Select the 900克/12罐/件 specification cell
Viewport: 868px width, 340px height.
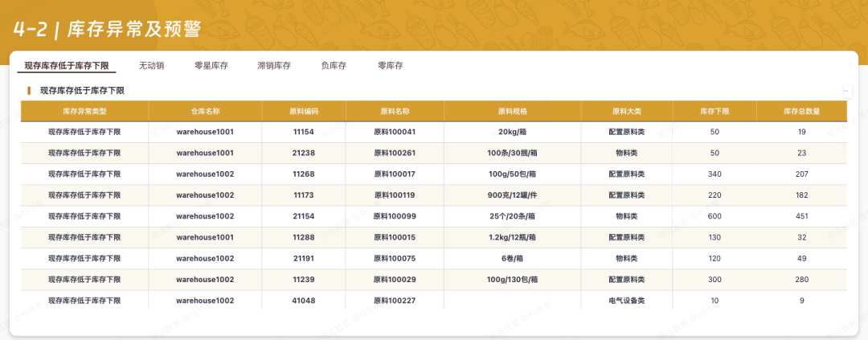point(513,195)
